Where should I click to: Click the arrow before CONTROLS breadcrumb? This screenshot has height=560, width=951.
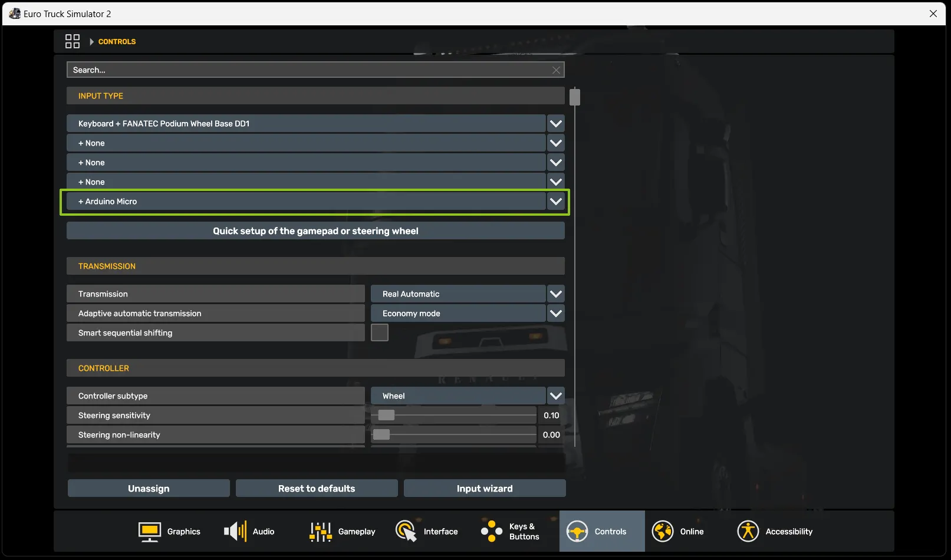click(91, 42)
